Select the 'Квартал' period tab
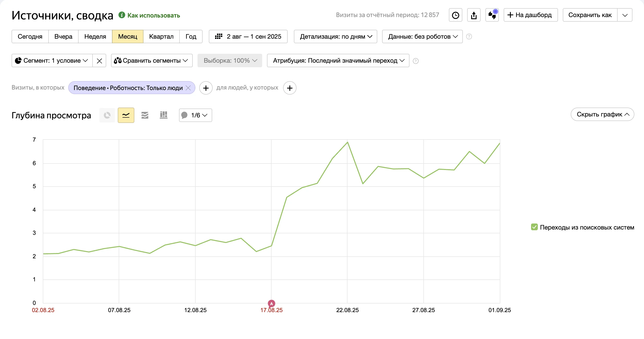This screenshot has height=339, width=644. tap(161, 36)
